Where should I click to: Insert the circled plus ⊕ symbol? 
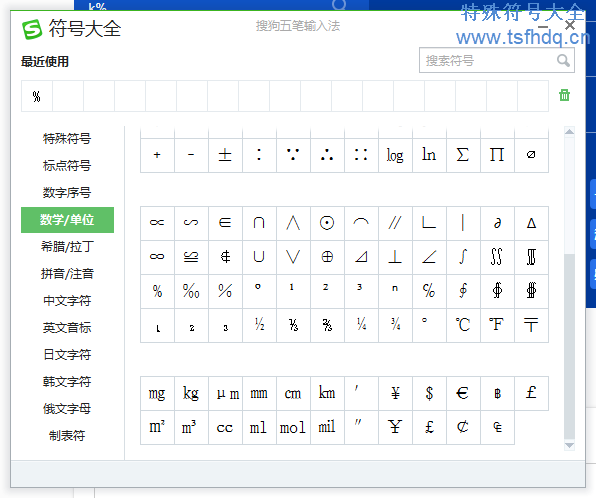327,257
